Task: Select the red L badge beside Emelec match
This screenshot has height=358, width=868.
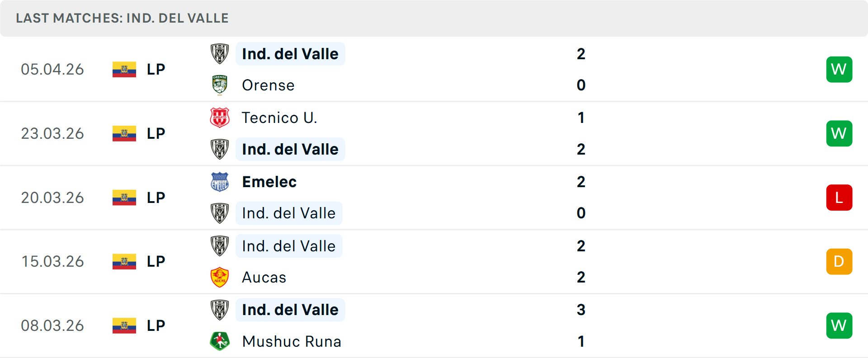Action: coord(839,197)
